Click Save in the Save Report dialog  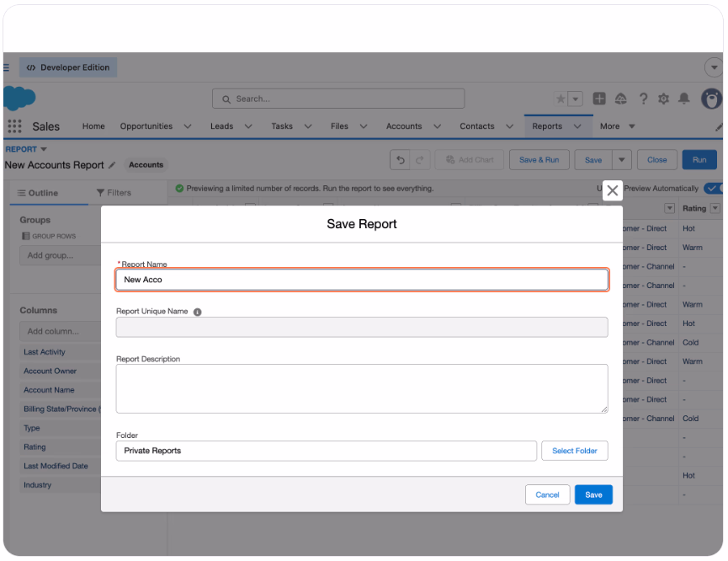click(x=593, y=494)
